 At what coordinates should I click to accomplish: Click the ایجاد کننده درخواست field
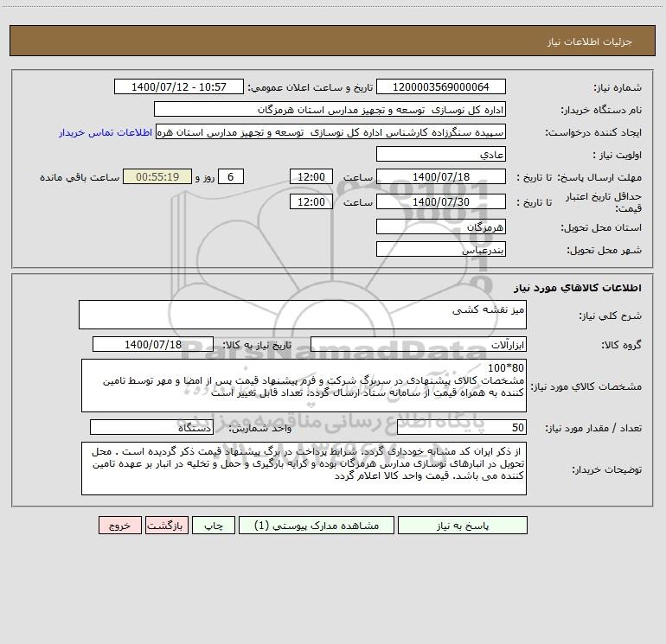331,131
